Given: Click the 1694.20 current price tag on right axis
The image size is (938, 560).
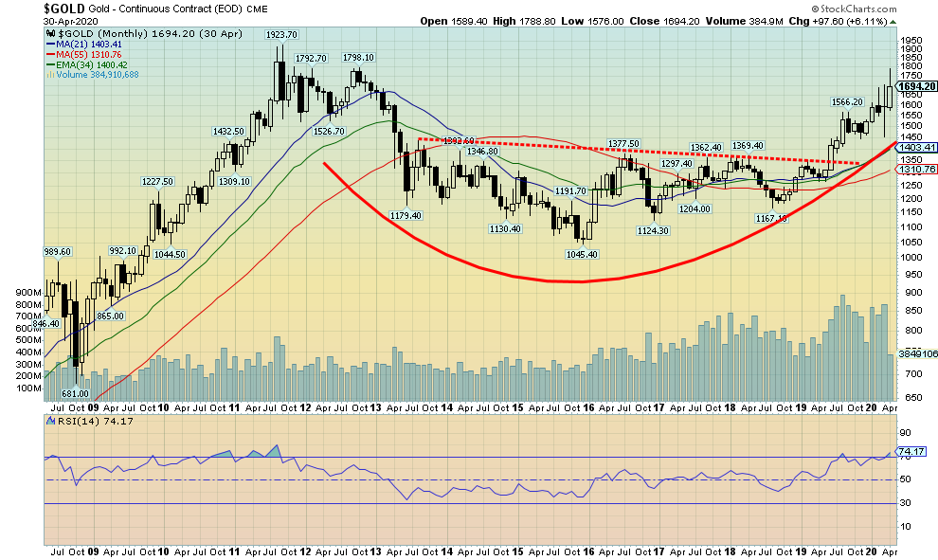Looking at the screenshot, I should click(x=916, y=85).
